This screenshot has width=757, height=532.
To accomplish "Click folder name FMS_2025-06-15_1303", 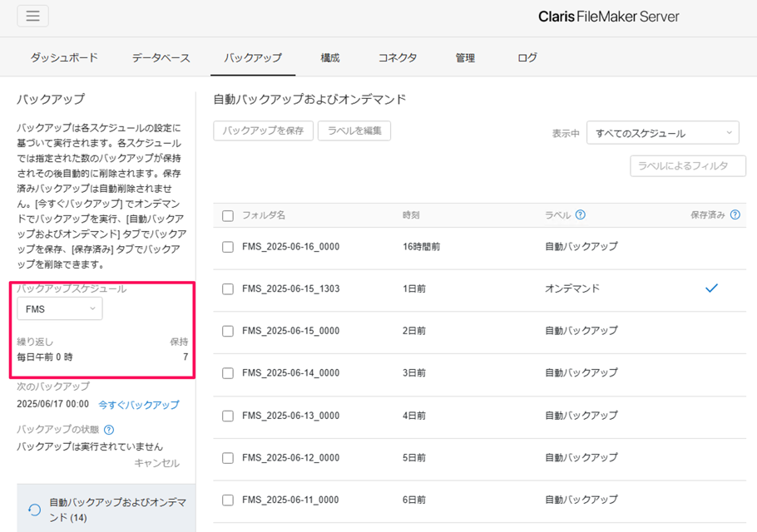I will 290,288.
